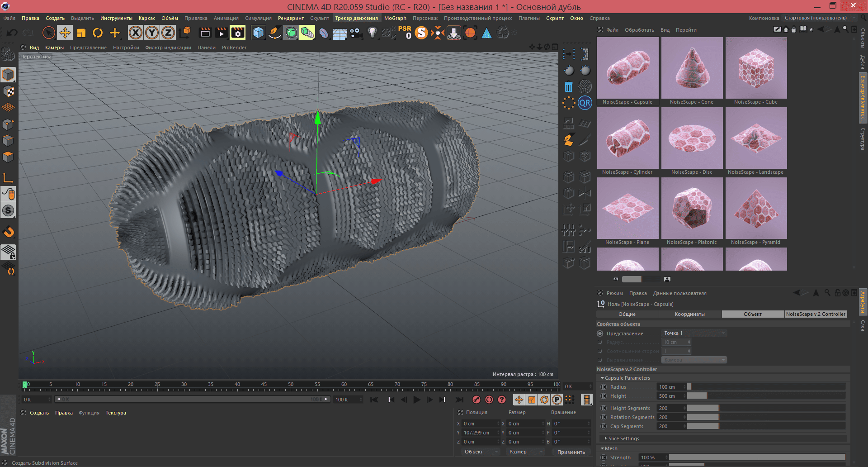Click the blue cone icon
The width and height of the screenshot is (868, 467).
pyautogui.click(x=486, y=33)
